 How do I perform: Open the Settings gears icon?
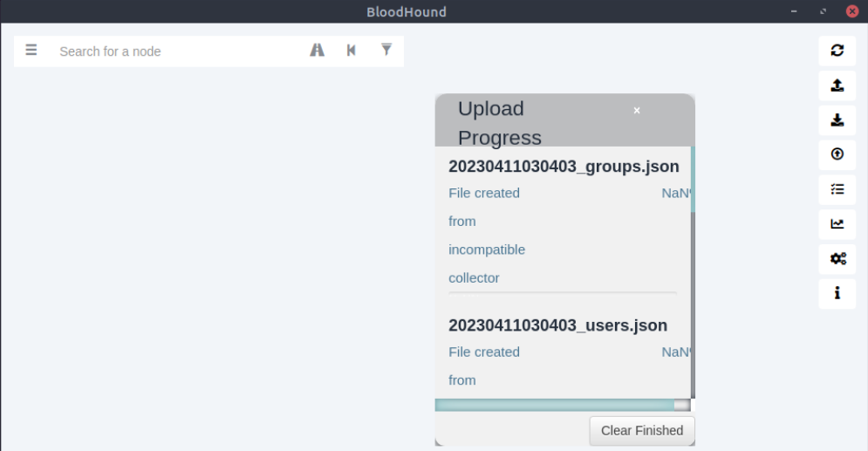pyautogui.click(x=837, y=259)
